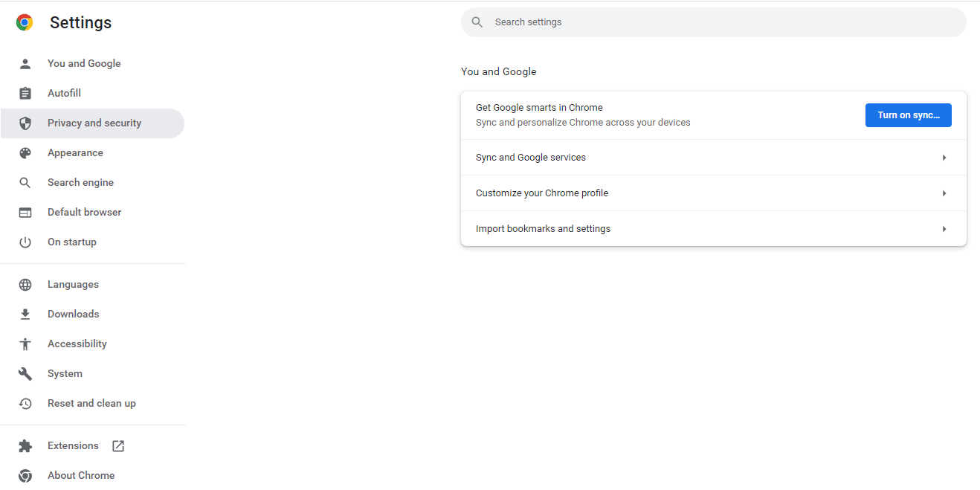
Task: Click the external link icon beside Extensions
Action: click(117, 445)
